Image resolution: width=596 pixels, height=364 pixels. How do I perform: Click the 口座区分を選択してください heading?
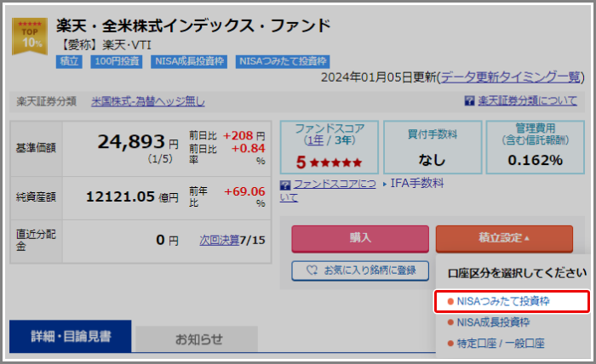pyautogui.click(x=518, y=273)
